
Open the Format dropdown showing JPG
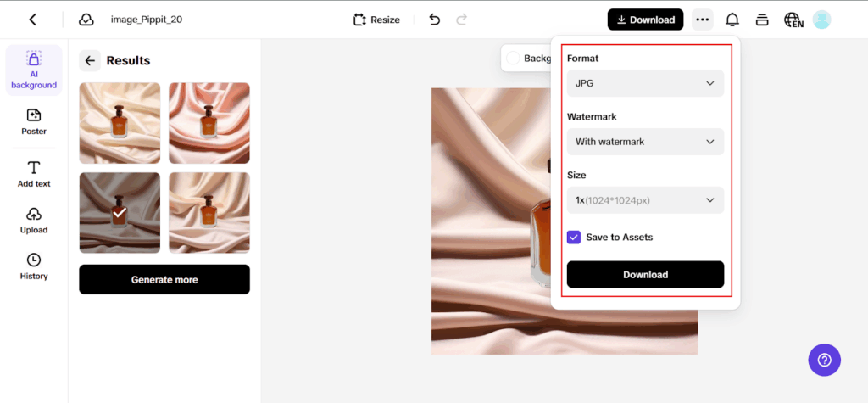pyautogui.click(x=645, y=83)
